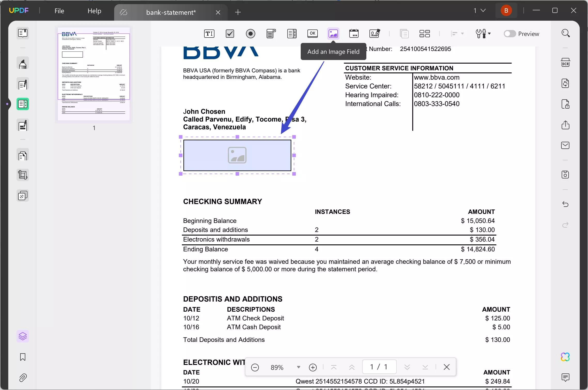Screen dimensions: 588x390
Task: Redo the last action
Action: click(x=565, y=225)
